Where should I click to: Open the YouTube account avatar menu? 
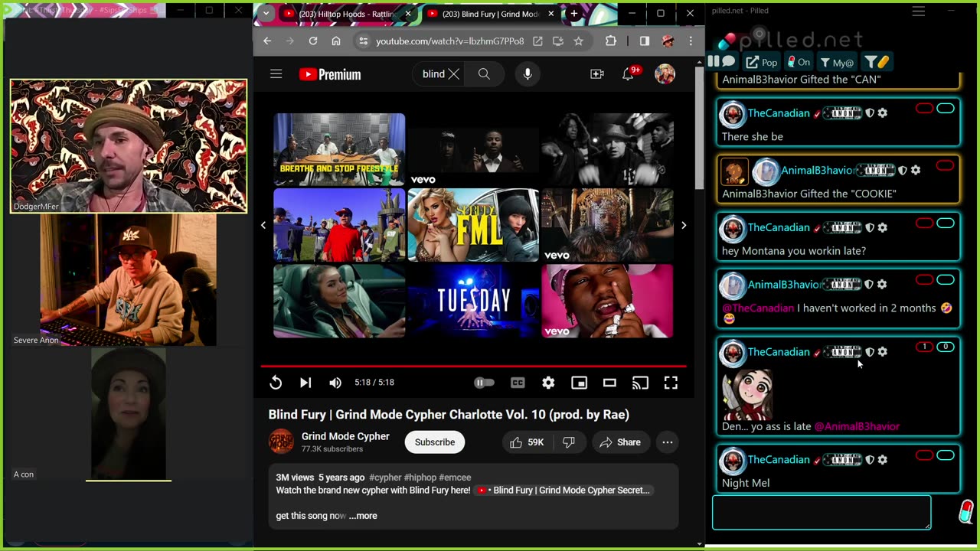(665, 74)
